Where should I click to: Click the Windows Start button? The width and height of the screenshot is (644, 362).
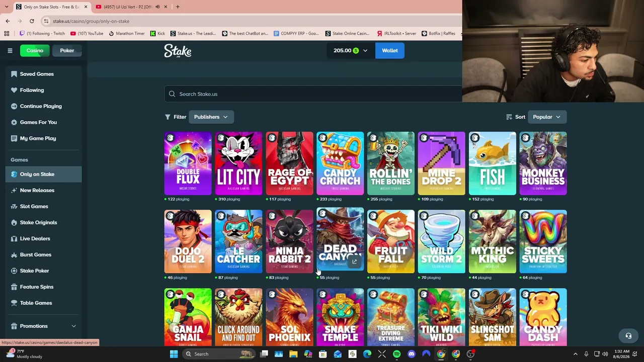[x=174, y=354]
